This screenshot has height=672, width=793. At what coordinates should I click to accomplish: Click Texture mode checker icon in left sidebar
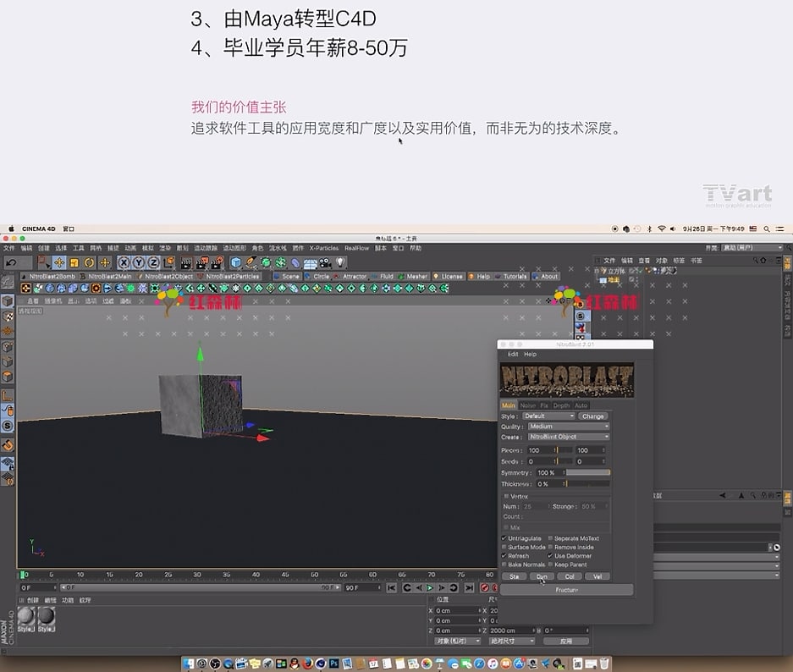coord(8,317)
